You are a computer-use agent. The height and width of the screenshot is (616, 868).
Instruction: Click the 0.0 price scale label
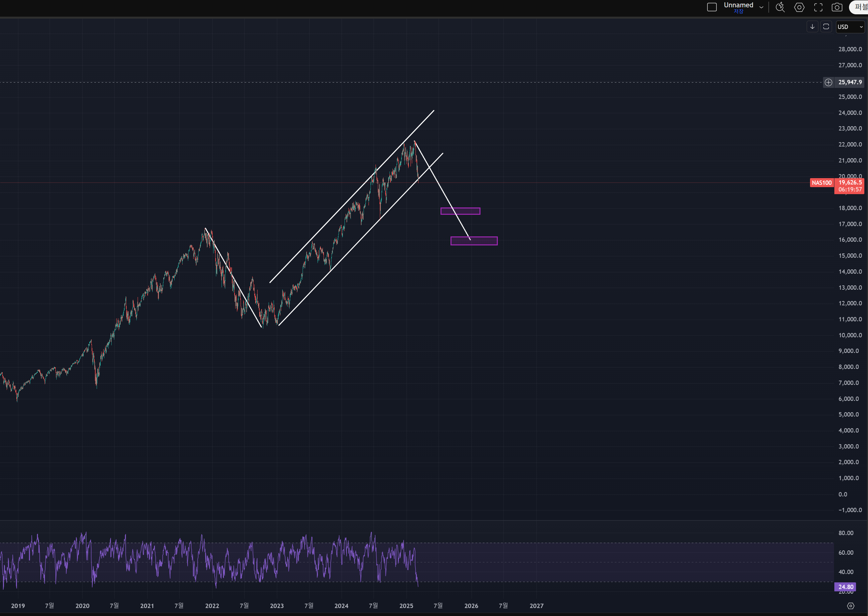843,494
